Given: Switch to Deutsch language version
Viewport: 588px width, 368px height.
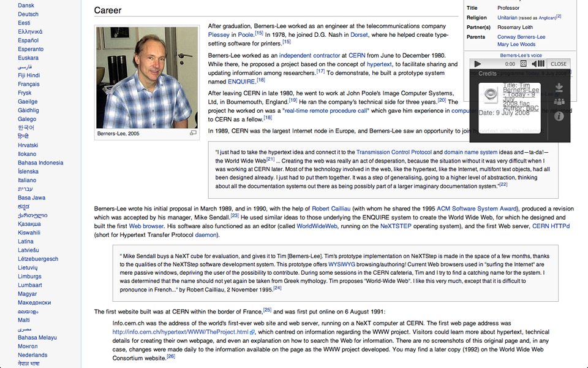Looking at the screenshot, I should [x=28, y=14].
